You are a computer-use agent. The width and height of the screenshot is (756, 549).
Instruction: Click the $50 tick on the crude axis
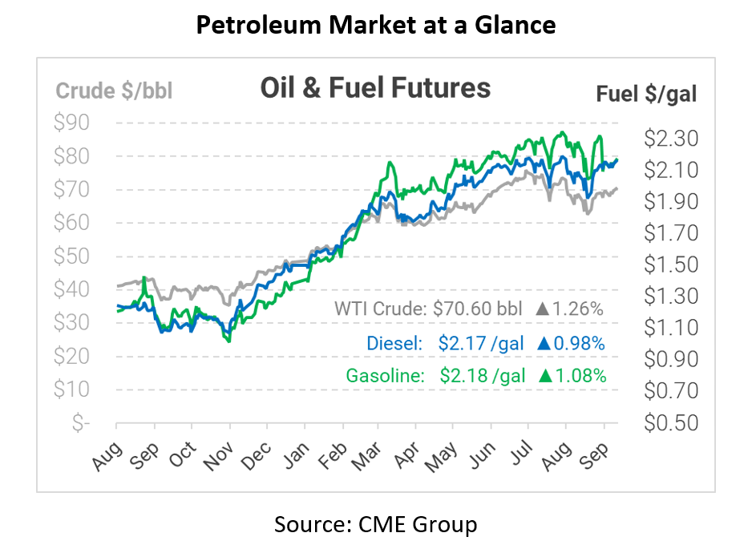72,256
